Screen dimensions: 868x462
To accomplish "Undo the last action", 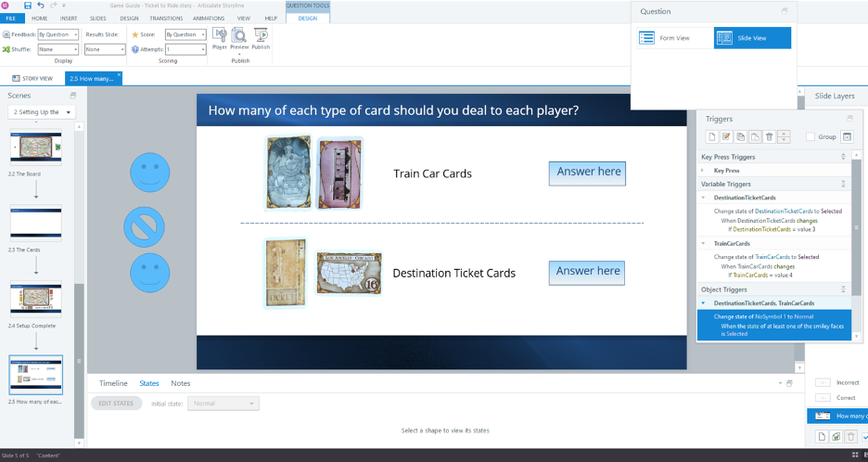I will click(41, 6).
